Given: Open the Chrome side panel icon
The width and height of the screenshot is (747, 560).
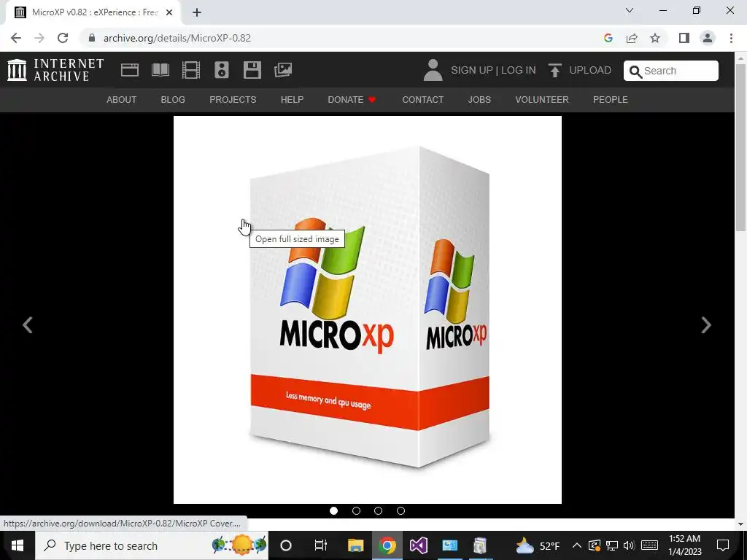Looking at the screenshot, I should (684, 38).
